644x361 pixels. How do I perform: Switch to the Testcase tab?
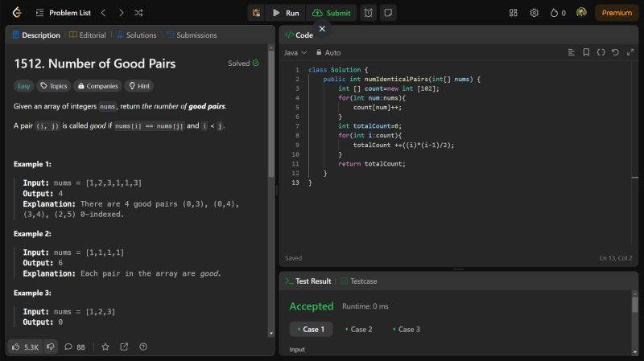(x=359, y=281)
